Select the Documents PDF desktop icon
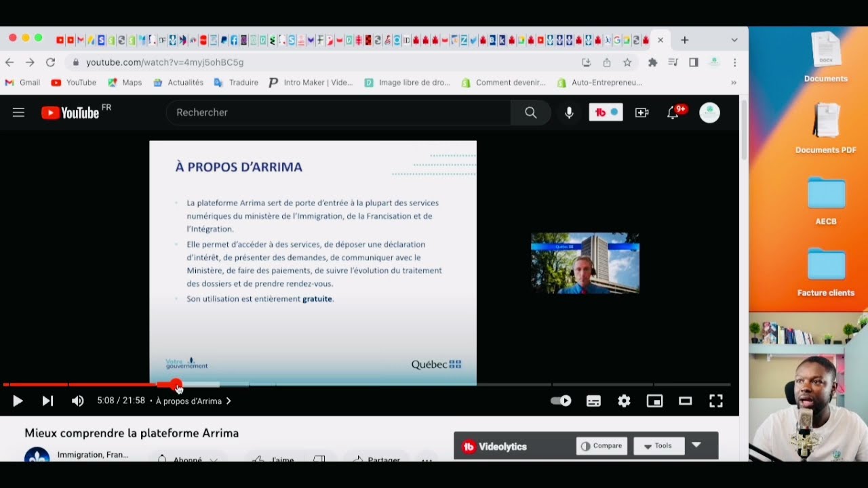868x488 pixels. pos(826,128)
